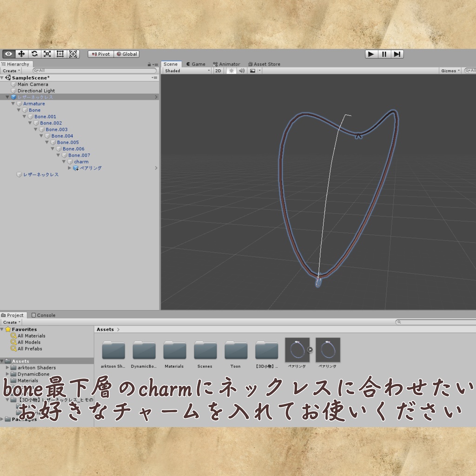Select the Move tool
This screenshot has width=476, height=476.
click(x=21, y=54)
